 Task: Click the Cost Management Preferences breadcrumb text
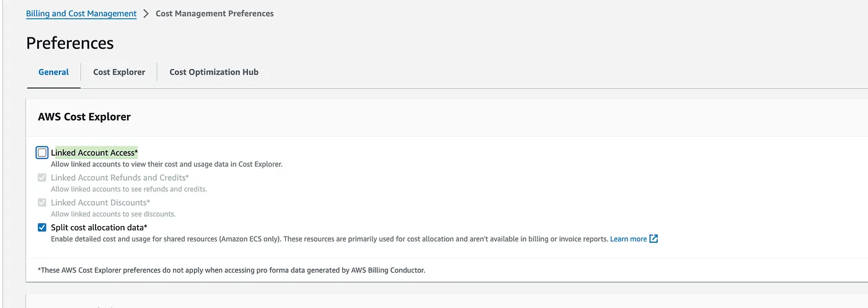215,14
